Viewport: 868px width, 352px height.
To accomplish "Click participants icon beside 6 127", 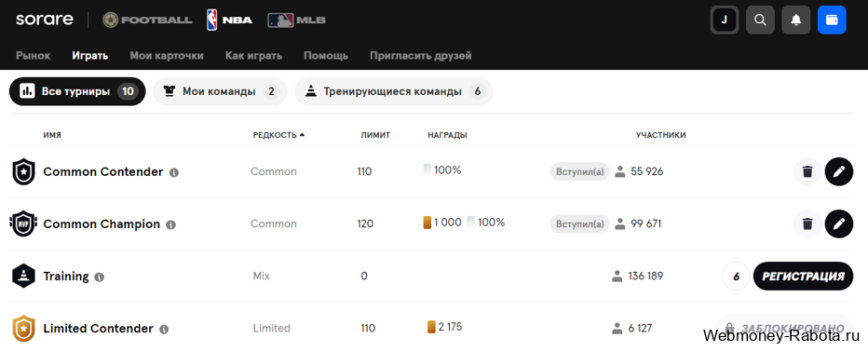I will coord(617,328).
